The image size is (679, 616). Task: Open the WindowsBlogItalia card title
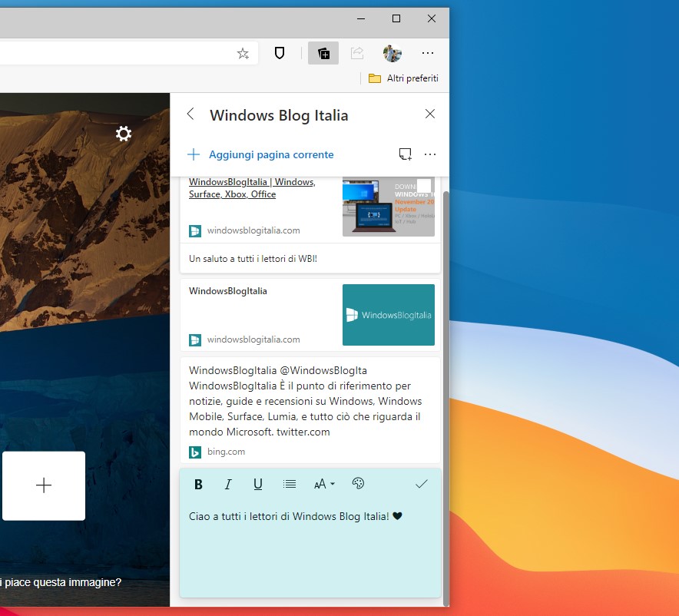point(228,291)
